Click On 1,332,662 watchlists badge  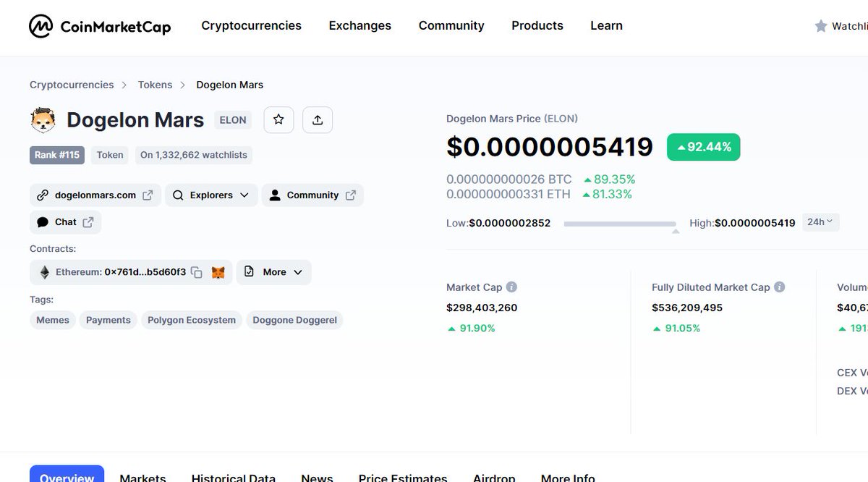pyautogui.click(x=194, y=155)
